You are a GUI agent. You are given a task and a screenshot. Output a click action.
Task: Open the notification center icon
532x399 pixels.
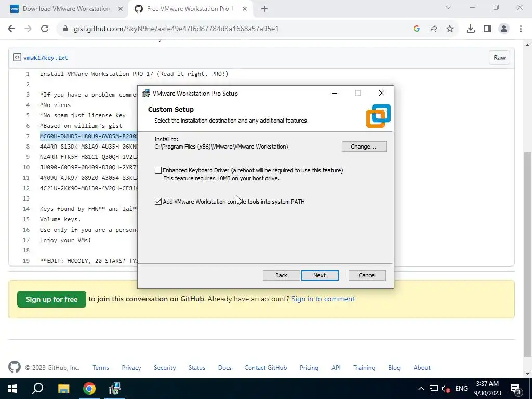[x=516, y=389]
